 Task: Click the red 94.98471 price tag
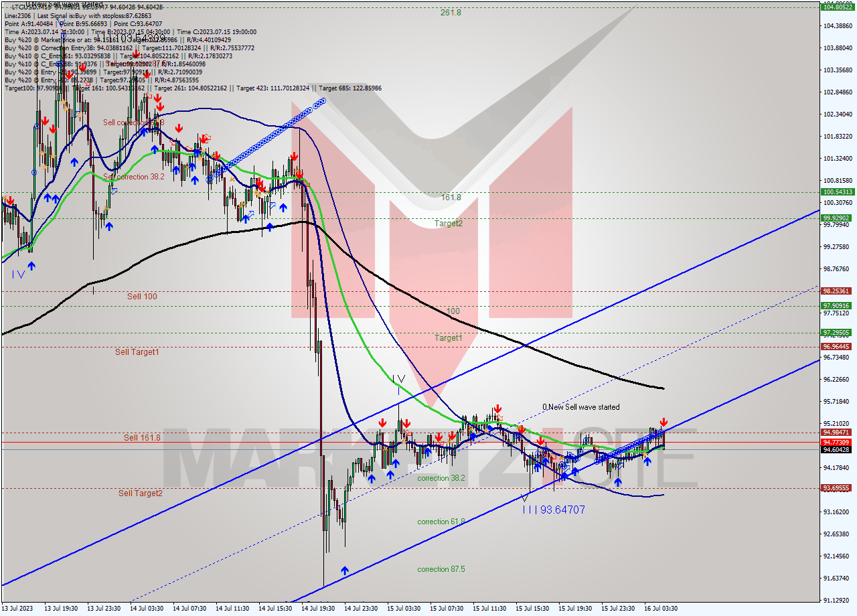coord(837,433)
